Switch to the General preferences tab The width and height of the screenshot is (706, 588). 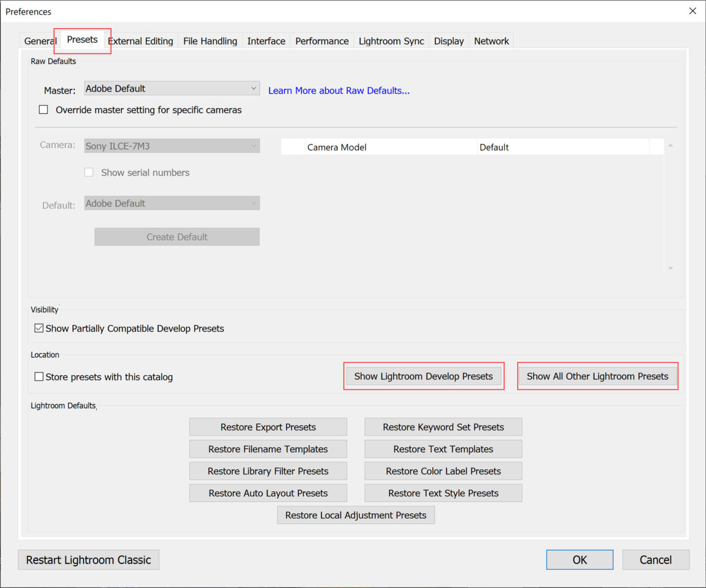tap(39, 41)
